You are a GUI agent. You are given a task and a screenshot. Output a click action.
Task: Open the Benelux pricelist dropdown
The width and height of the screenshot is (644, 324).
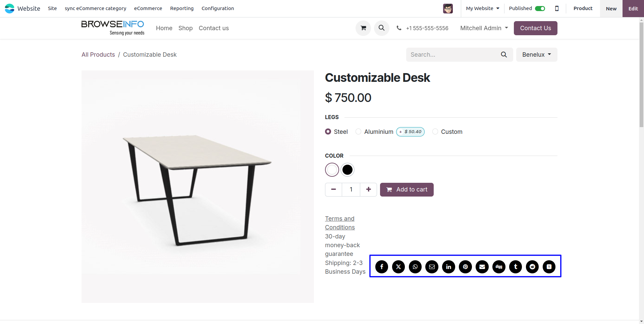537,55
